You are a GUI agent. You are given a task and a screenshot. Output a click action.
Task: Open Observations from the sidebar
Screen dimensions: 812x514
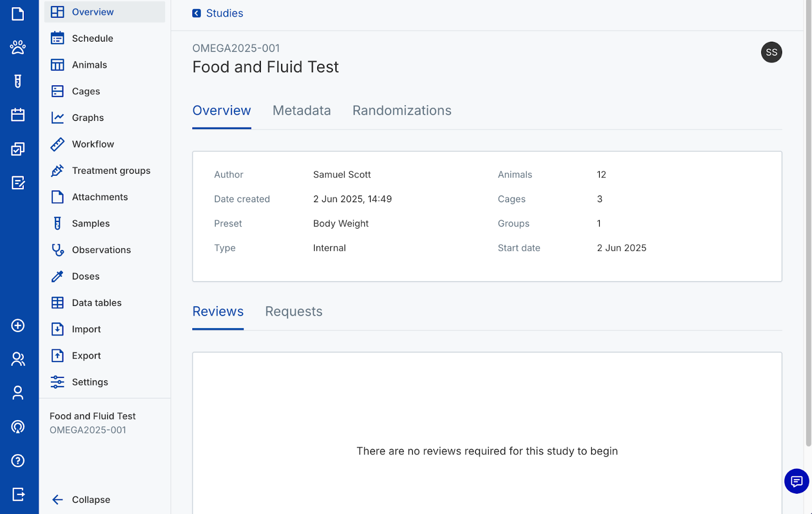click(101, 250)
